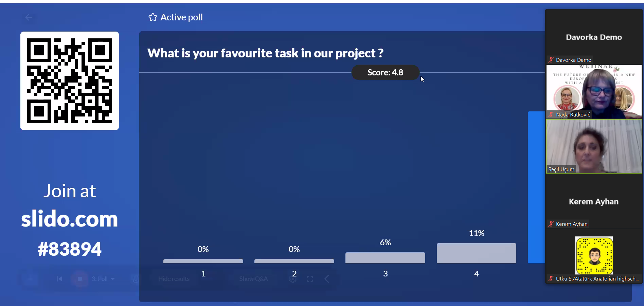
Task: Open the 3: Poll dropdown
Action: coord(103,279)
